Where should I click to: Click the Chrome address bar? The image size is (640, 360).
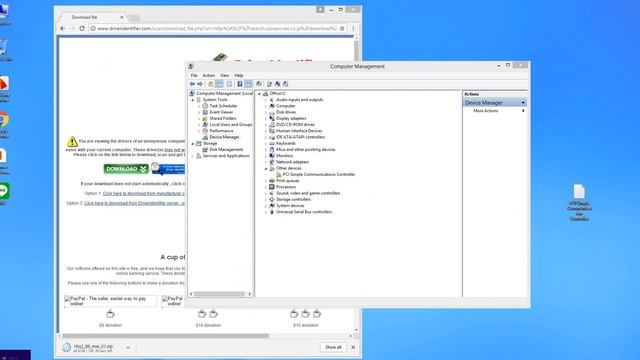coord(217,29)
